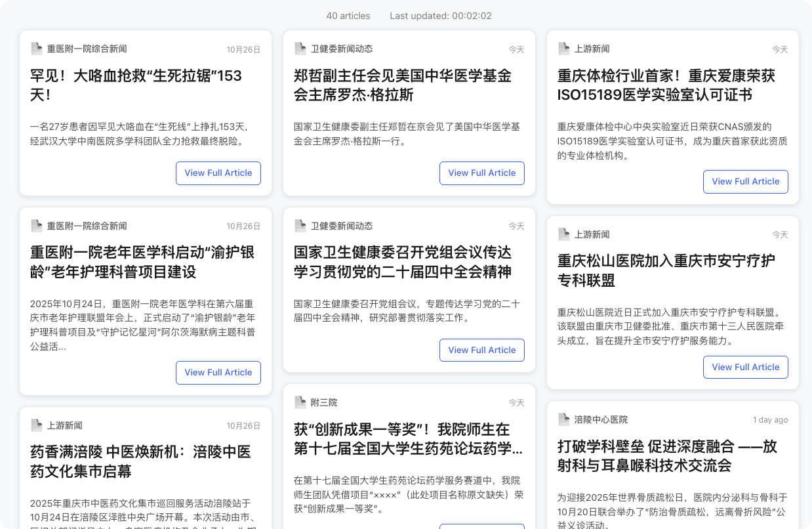This screenshot has height=529, width=812.
Task: Click the Last updated timestamp in the header
Action: pos(440,16)
